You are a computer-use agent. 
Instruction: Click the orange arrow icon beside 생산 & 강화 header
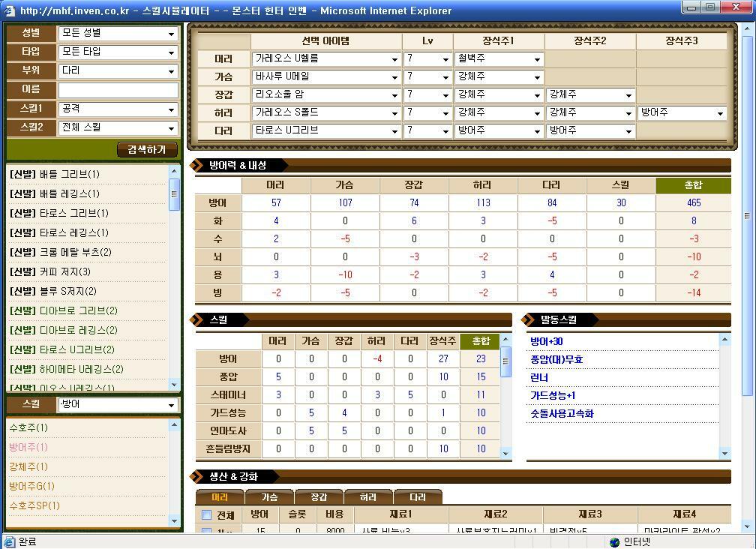tap(195, 476)
